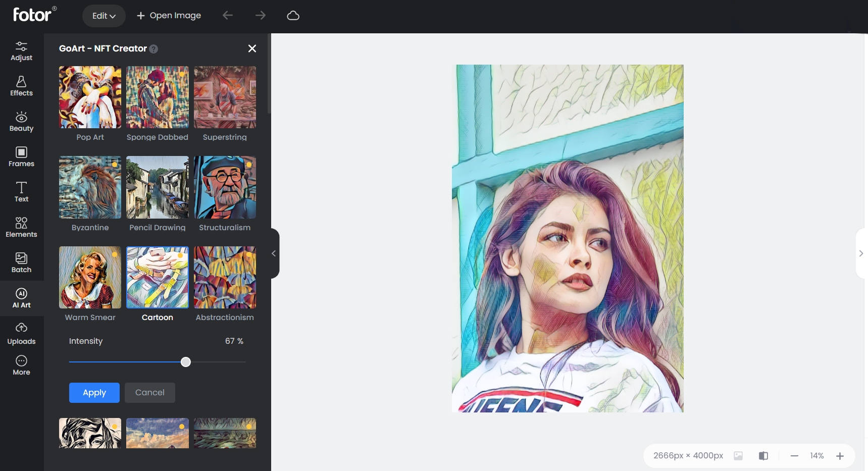The width and height of the screenshot is (868, 471).
Task: Select the Superstring style thumbnail
Action: (225, 97)
